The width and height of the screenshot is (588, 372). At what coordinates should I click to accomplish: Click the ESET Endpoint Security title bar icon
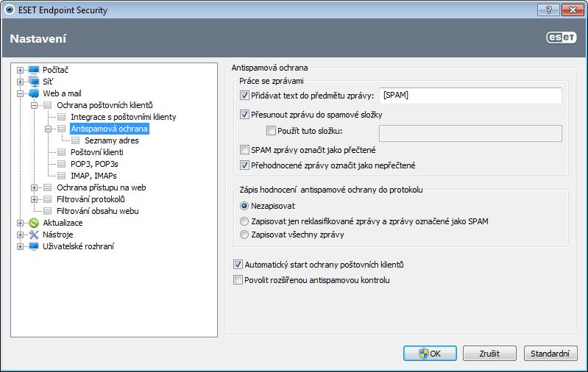pyautogui.click(x=10, y=10)
